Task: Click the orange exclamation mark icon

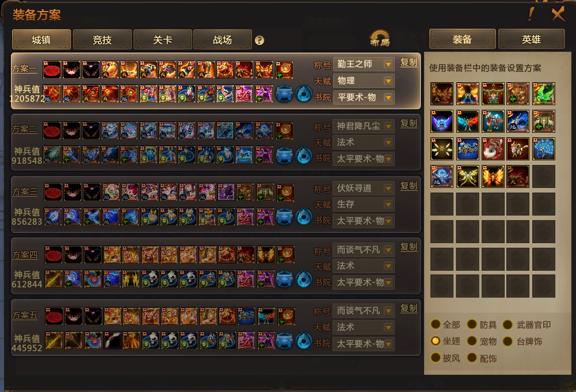Action: 531,14
